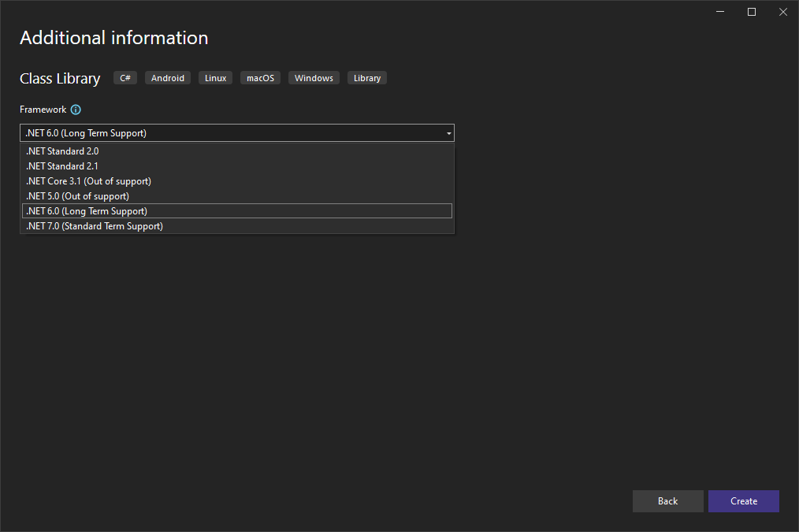Click the Library project type tag
Image resolution: width=799 pixels, height=532 pixels.
point(367,78)
